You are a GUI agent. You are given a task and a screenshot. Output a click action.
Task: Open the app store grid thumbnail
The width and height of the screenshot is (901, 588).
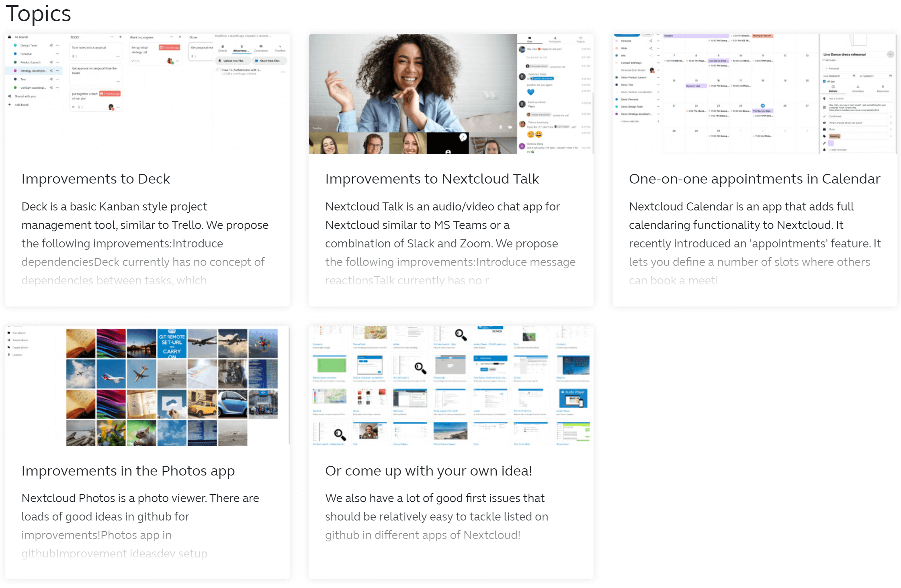(x=451, y=386)
